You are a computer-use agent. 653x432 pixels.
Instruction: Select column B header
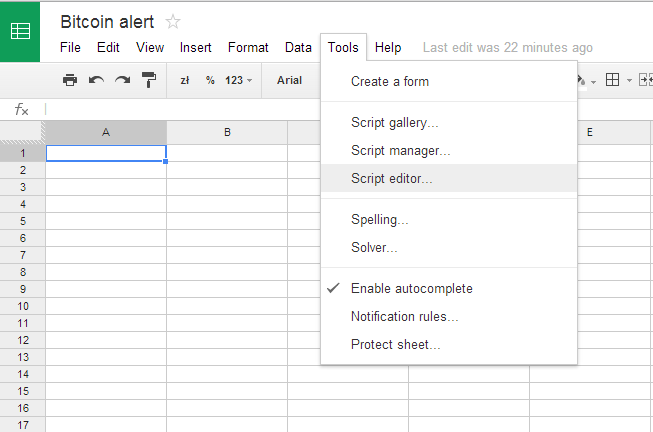pyautogui.click(x=227, y=132)
